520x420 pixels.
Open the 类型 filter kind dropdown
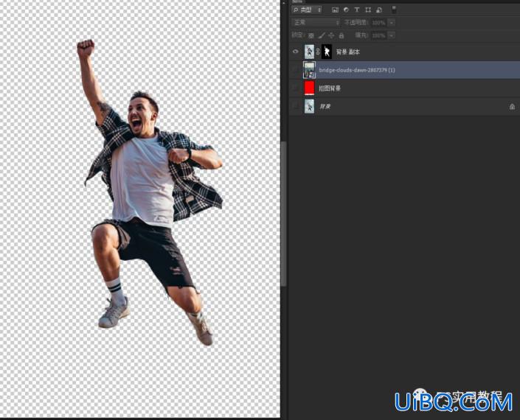click(x=307, y=10)
